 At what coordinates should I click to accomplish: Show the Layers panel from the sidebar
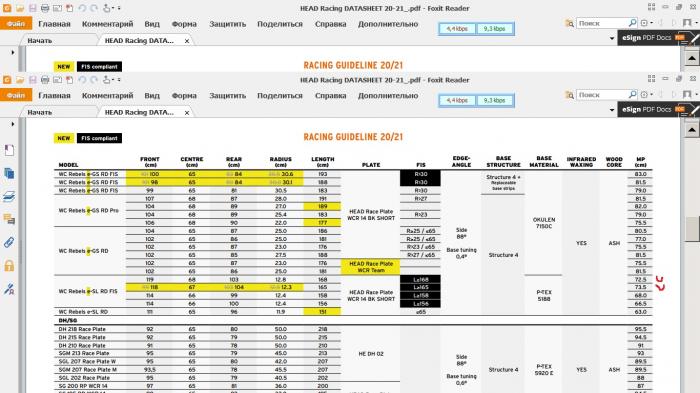coord(9,196)
